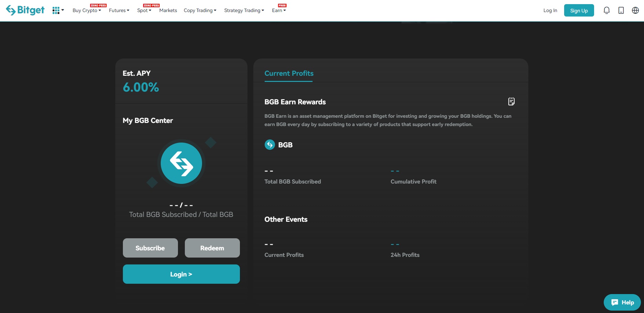Click the Log In link
644x313 pixels.
(x=550, y=10)
